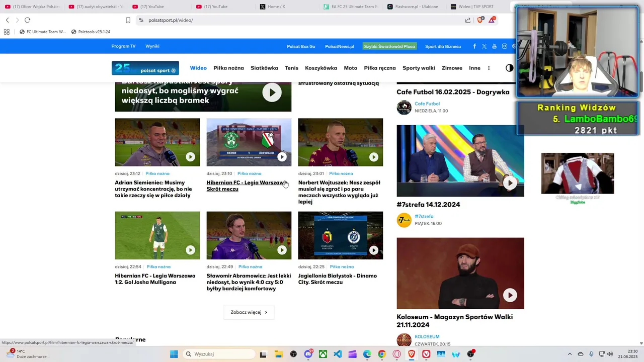Open the Brave Shields lion icon
Viewport: 644px width, 362px height.
[x=480, y=20]
